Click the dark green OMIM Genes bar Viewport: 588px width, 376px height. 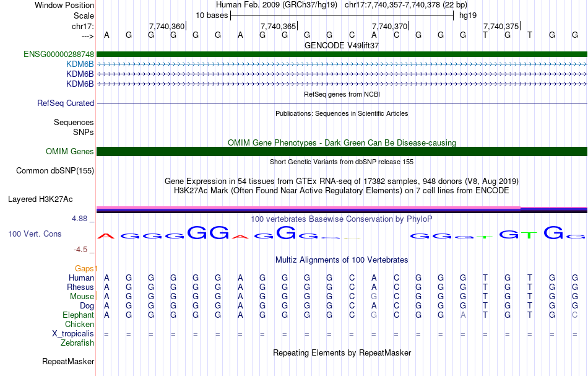point(342,151)
